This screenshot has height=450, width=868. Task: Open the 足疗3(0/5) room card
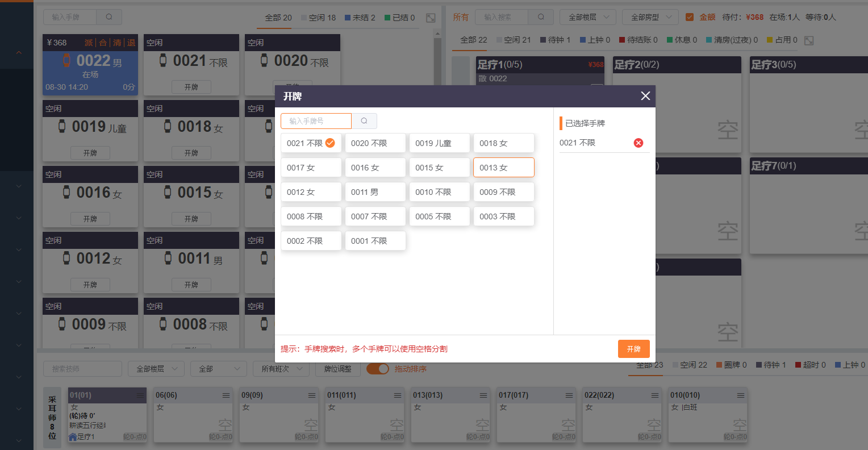click(809, 104)
